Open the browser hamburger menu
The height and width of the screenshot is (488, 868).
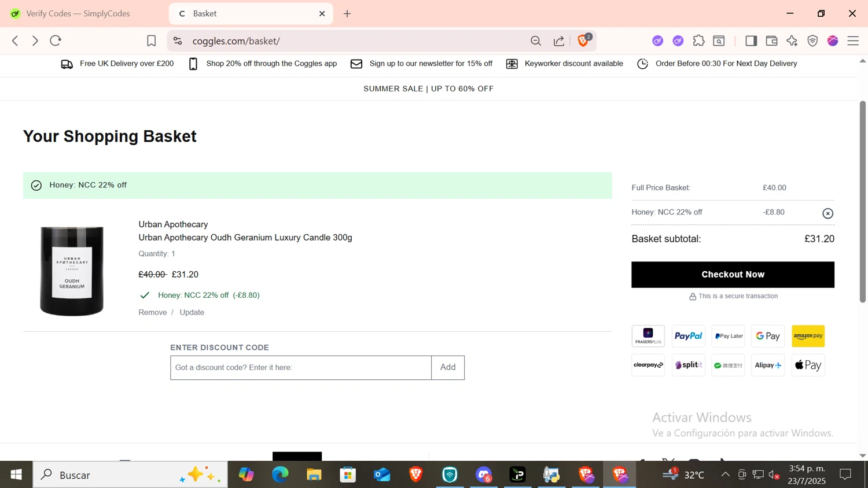(853, 40)
